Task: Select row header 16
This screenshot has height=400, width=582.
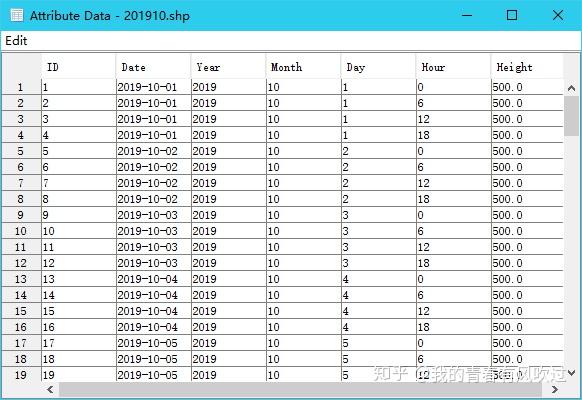Action: click(21, 327)
